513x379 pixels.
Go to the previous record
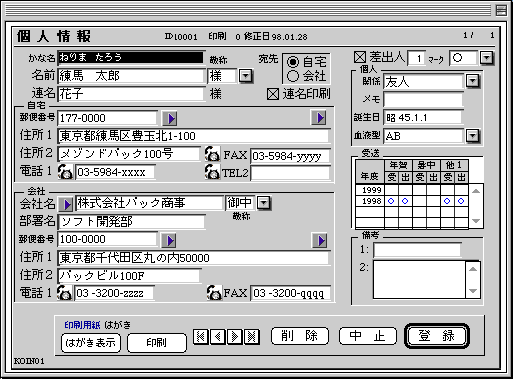[218, 337]
